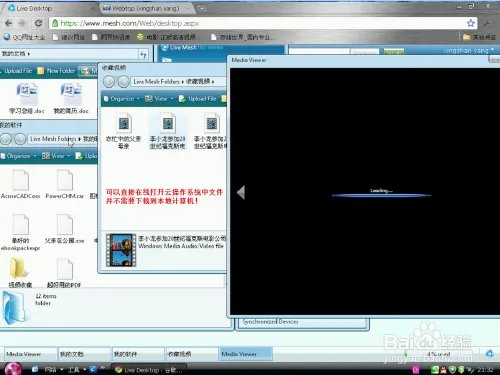Image resolution: width=500 pixels, height=375 pixels.
Task: Open Organize menu in the software window
Action: point(18,156)
